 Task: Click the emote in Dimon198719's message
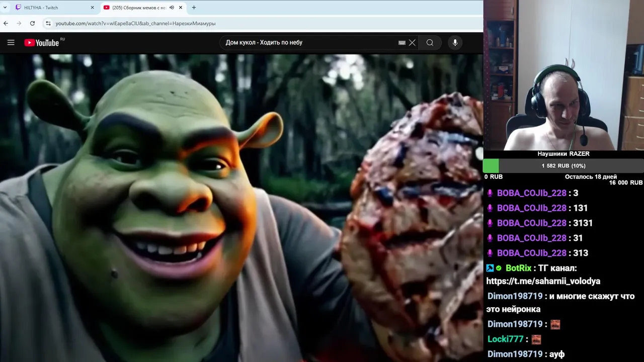coord(555,324)
